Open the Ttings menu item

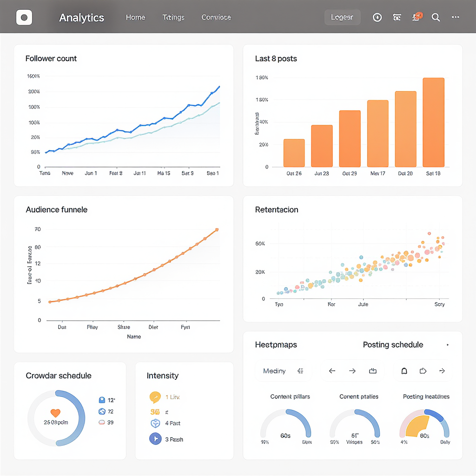(173, 17)
